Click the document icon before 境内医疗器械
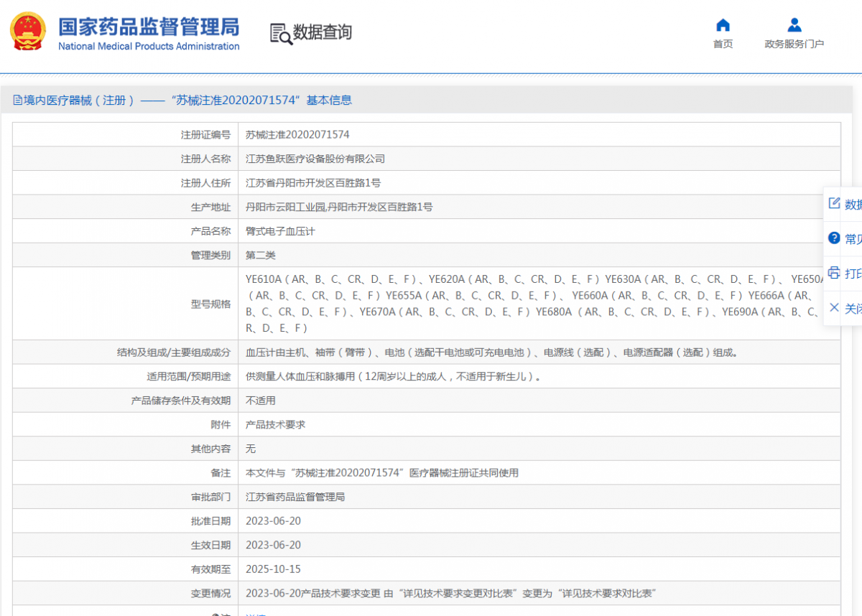This screenshot has height=616, width=862. pos(17,101)
